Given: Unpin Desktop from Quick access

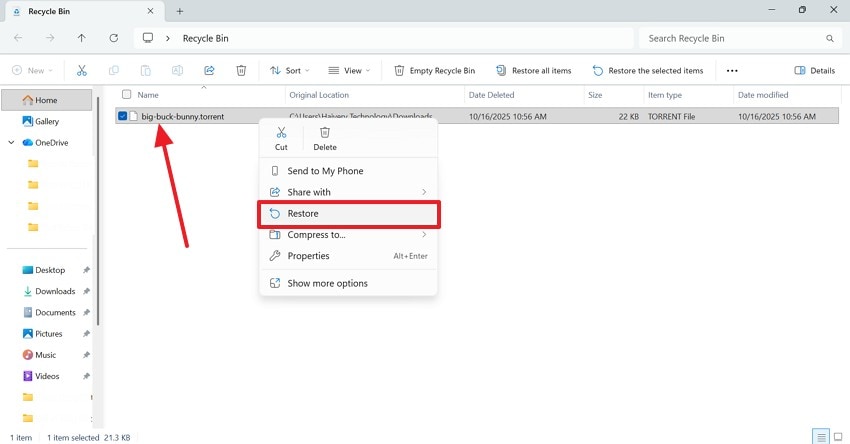Looking at the screenshot, I should pos(86,270).
